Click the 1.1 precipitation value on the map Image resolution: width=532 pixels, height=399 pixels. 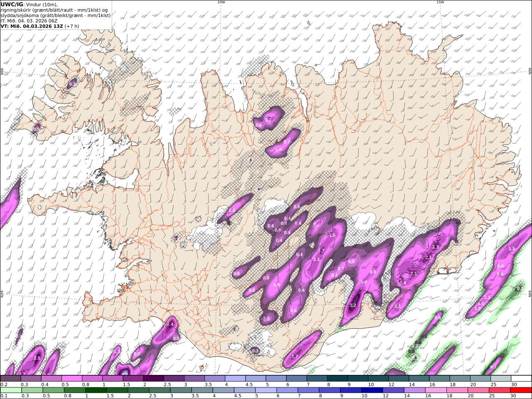pyautogui.click(x=398, y=306)
